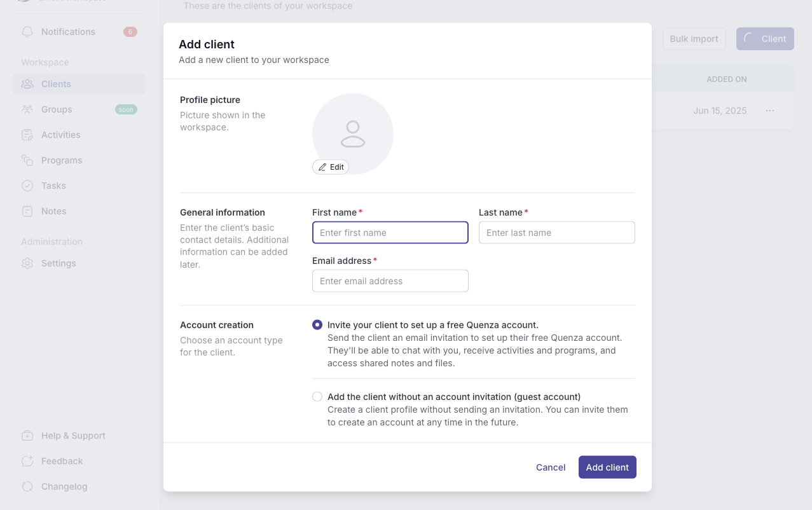This screenshot has height=510, width=812.
Task: Click the Email address input field
Action: point(390,281)
